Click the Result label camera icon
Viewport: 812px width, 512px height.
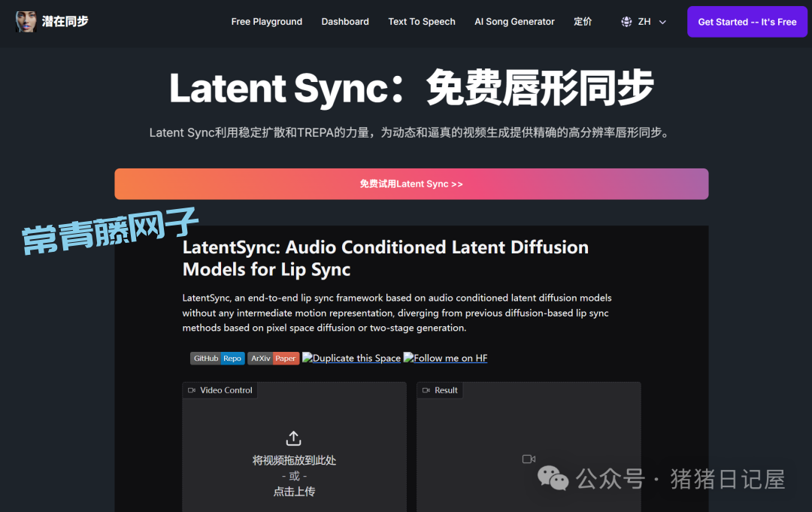(x=427, y=390)
